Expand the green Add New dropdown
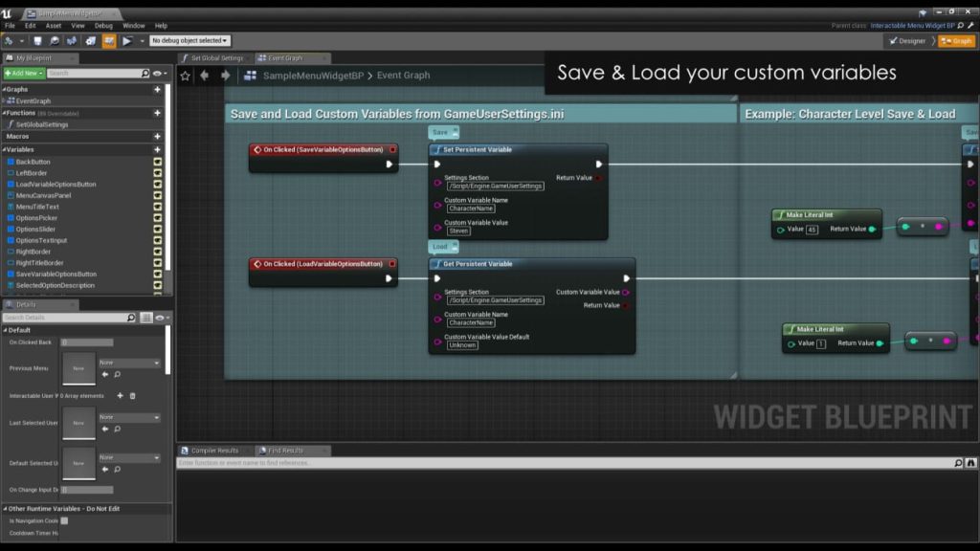The width and height of the screenshot is (980, 551). [x=23, y=73]
